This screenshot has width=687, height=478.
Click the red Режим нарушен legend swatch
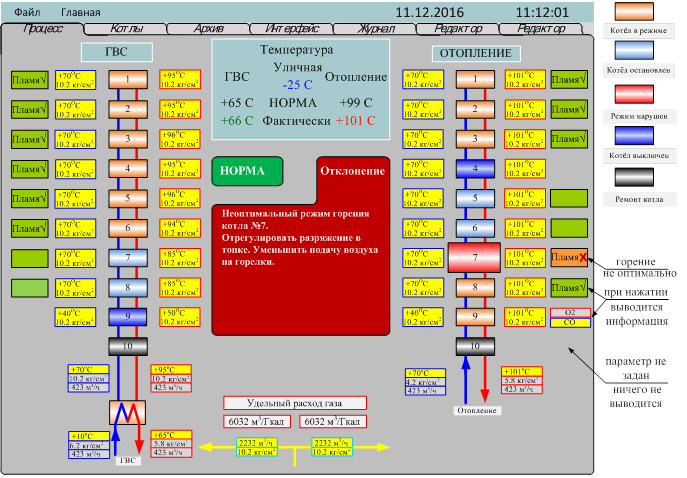[x=640, y=98]
